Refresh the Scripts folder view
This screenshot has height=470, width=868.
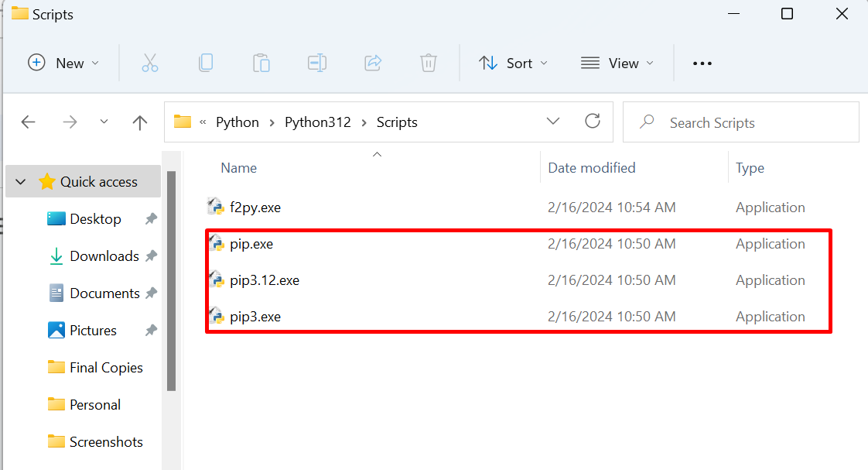tap(593, 122)
